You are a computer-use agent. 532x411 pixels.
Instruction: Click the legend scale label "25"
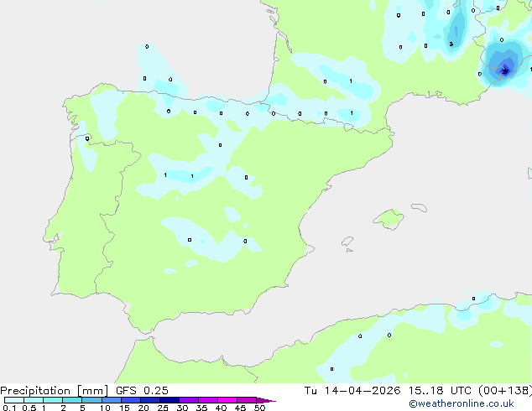click(163, 408)
